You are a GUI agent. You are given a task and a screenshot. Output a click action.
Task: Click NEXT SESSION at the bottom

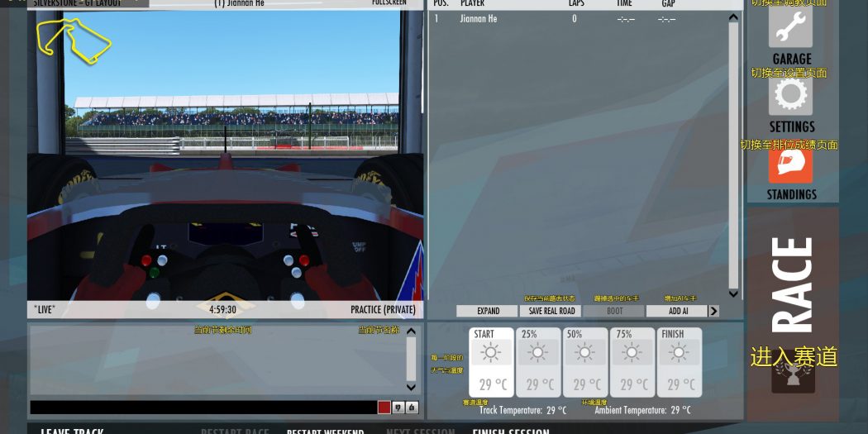420,432
